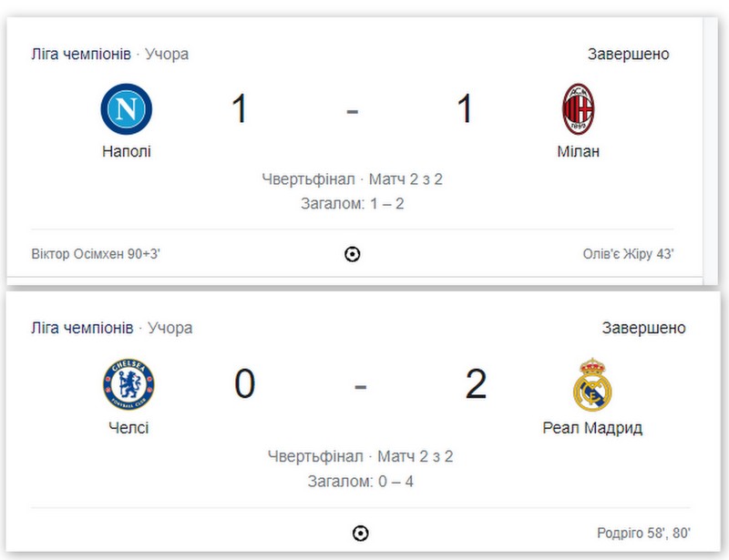Screen dimensions: 729x560
Task: Click the Napoli club logo
Action: click(126, 109)
